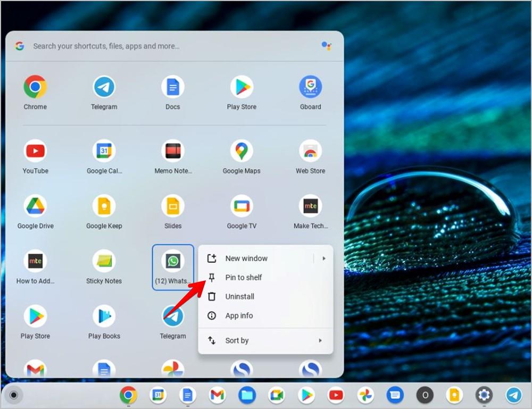The width and height of the screenshot is (532, 409).
Task: Open the partly visible Photos pinwheel in the launcher
Action: [x=173, y=368]
